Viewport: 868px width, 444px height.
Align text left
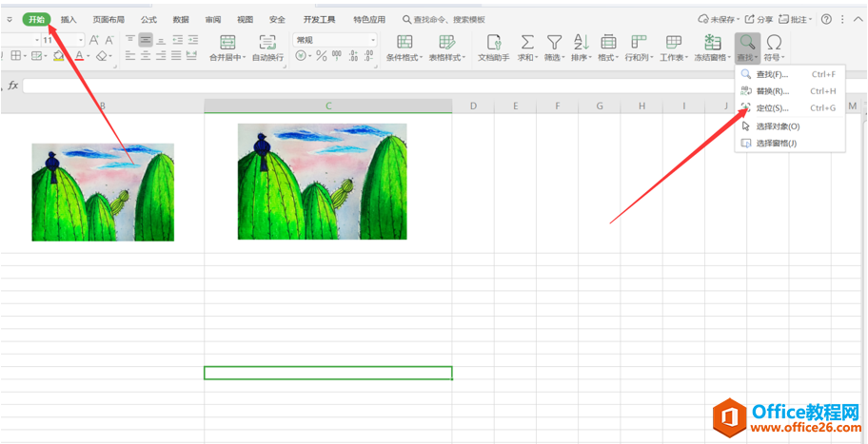130,55
